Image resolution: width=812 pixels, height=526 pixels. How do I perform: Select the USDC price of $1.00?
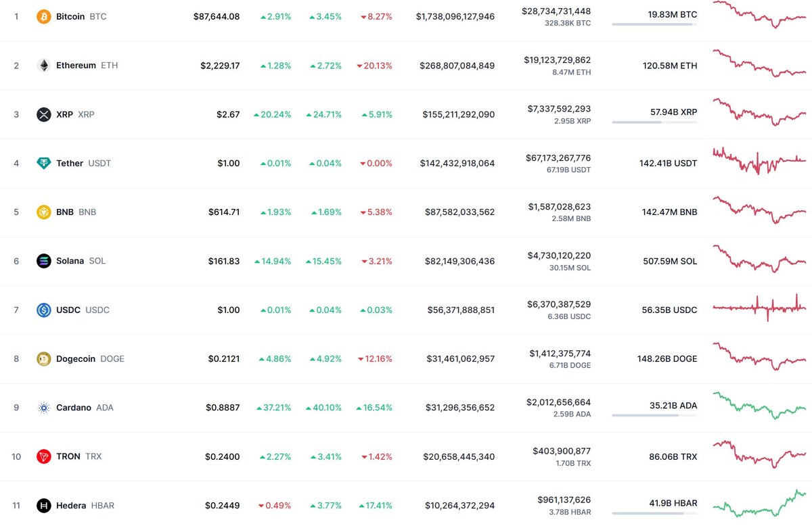click(x=229, y=310)
